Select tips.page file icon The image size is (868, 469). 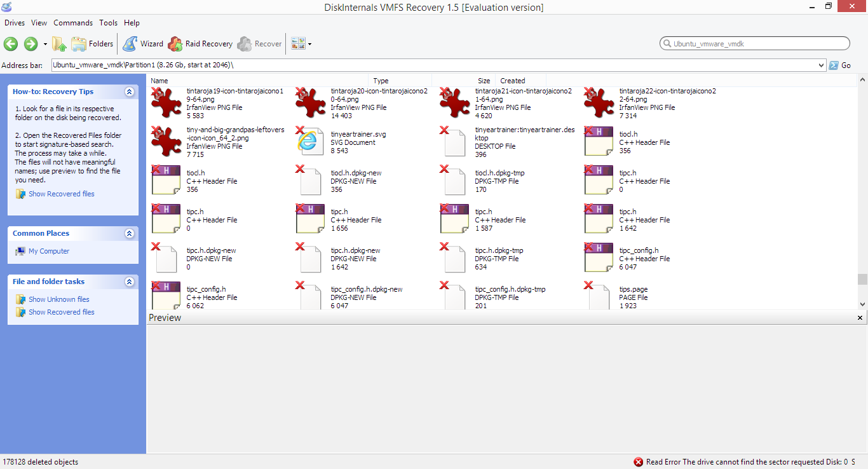(x=599, y=296)
